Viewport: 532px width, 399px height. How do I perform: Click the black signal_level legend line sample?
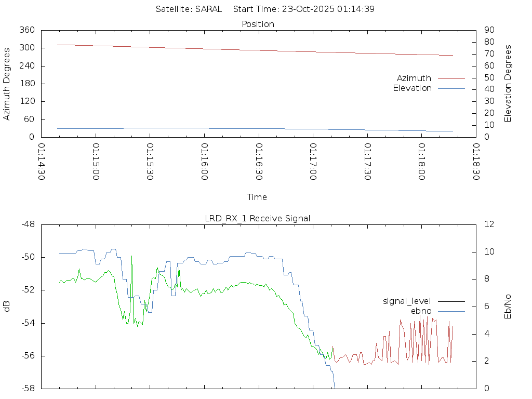pyautogui.click(x=451, y=301)
